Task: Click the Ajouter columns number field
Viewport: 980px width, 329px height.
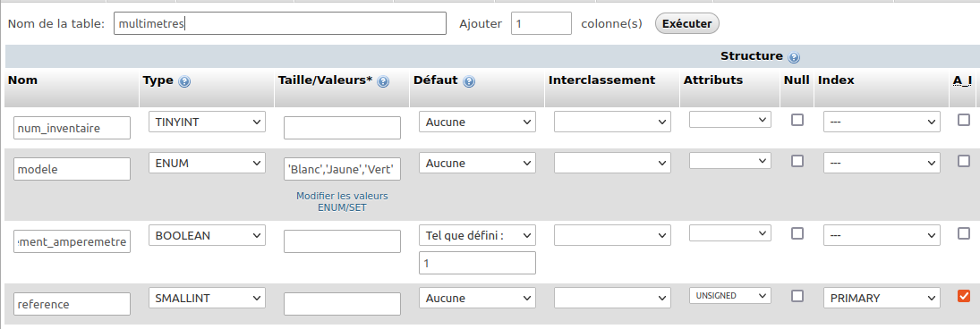Action: coord(541,23)
